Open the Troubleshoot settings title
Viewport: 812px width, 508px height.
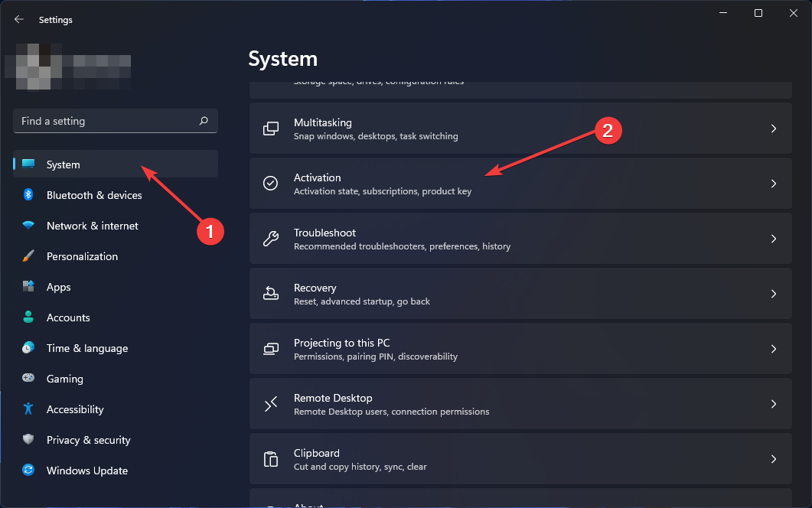324,233
